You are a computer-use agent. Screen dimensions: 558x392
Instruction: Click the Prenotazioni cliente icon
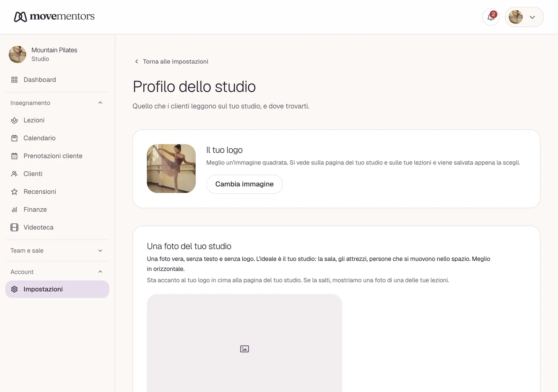[x=14, y=156]
